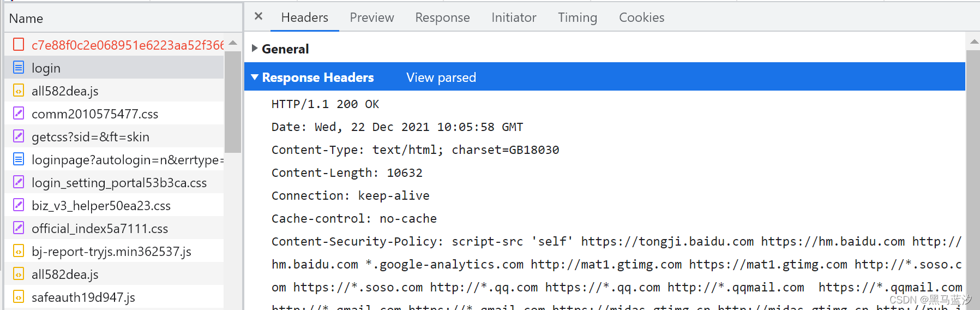
Task: Click the request list scroll-up arrow
Action: (x=233, y=43)
